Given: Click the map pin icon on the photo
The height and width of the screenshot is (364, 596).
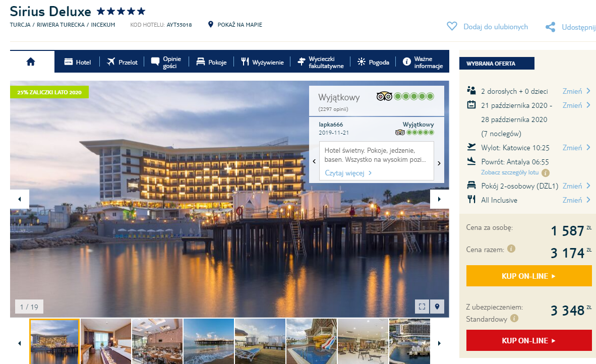Looking at the screenshot, I should (x=437, y=307).
